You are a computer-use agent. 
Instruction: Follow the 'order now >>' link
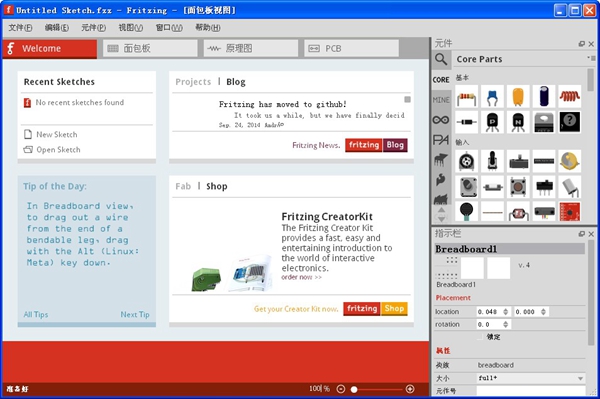[302, 277]
